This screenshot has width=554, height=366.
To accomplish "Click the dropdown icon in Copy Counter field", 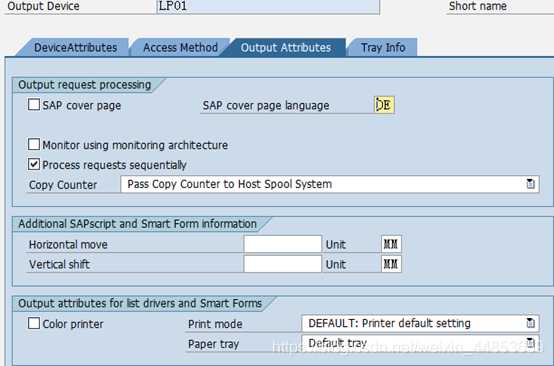I will (530, 184).
